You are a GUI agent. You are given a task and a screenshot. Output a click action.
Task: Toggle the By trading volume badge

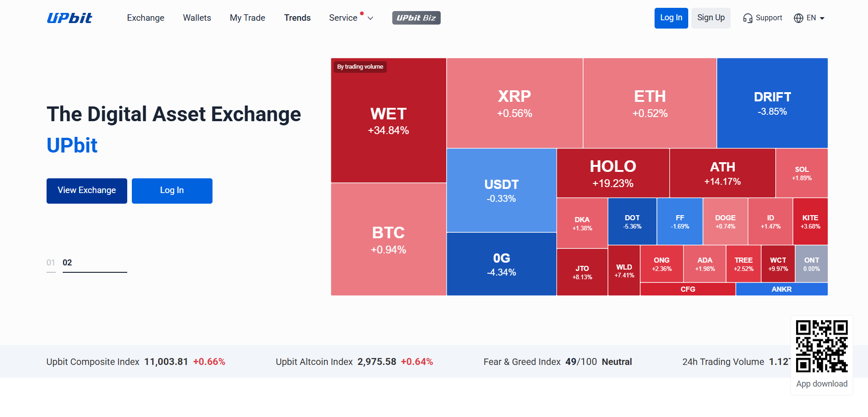pyautogui.click(x=360, y=66)
